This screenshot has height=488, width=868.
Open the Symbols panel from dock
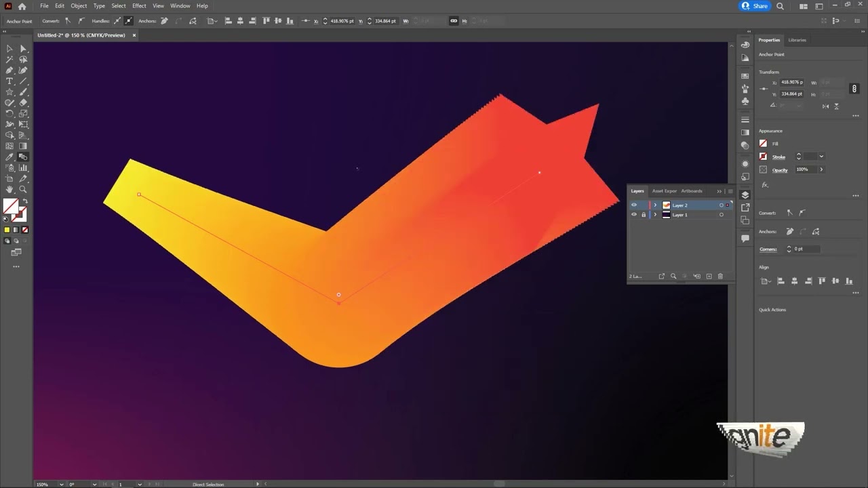click(745, 101)
